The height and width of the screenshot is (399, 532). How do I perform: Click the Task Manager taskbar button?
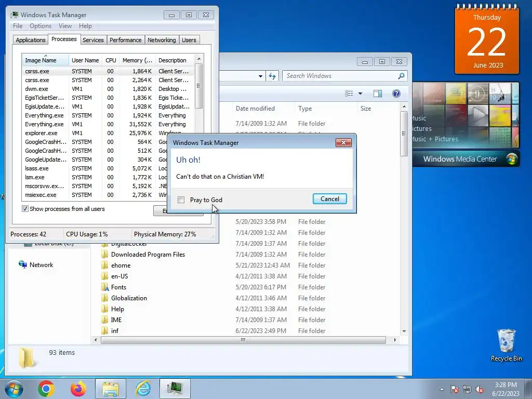pos(175,389)
